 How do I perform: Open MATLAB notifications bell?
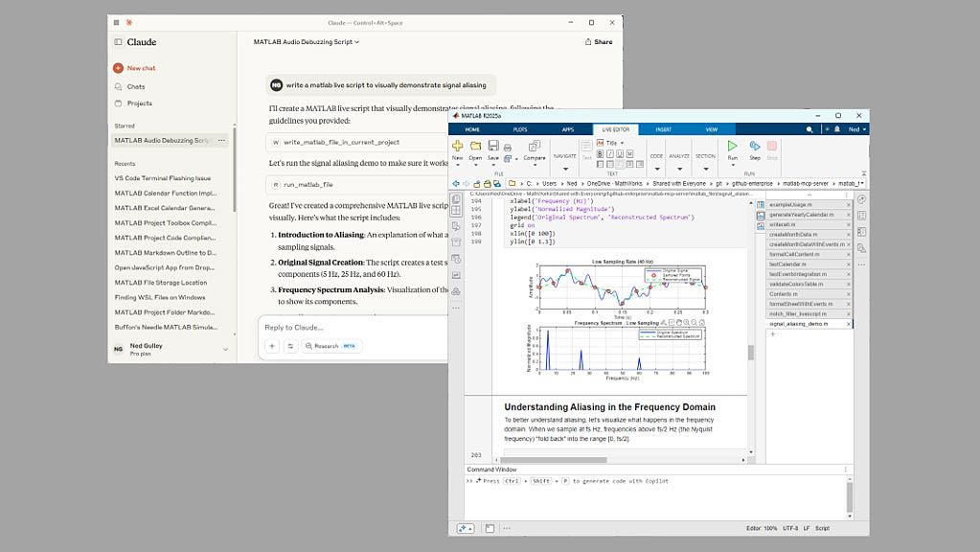837,129
